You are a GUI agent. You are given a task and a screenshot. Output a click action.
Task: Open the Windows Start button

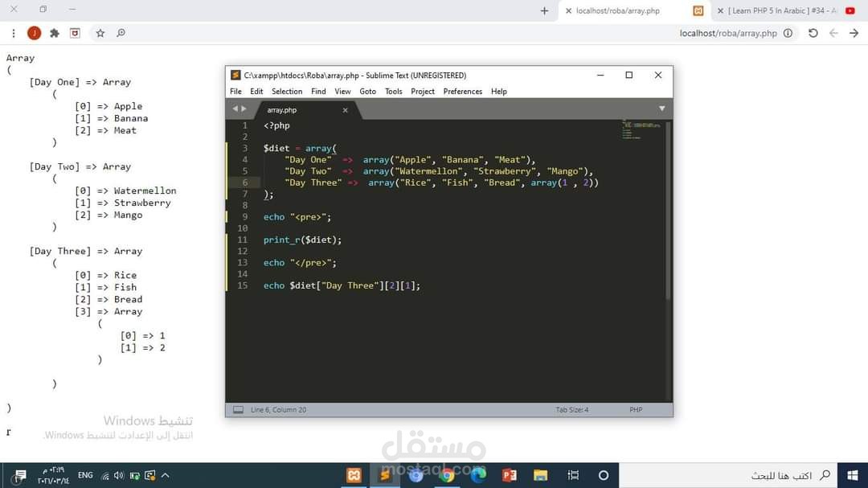click(x=853, y=475)
